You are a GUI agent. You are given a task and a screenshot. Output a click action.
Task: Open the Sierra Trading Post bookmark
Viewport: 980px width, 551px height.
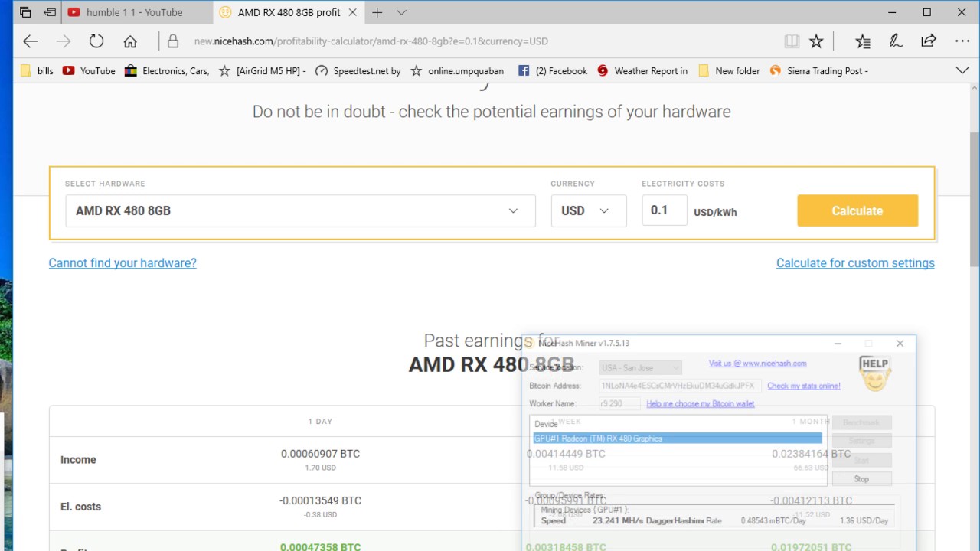pos(819,70)
